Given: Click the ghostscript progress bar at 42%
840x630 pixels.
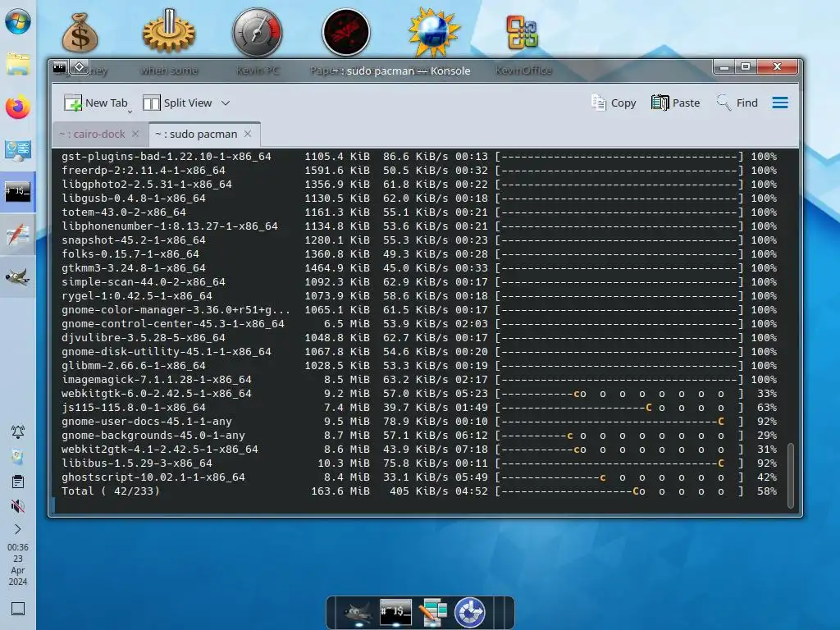Looking at the screenshot, I should pyautogui.click(x=620, y=477).
